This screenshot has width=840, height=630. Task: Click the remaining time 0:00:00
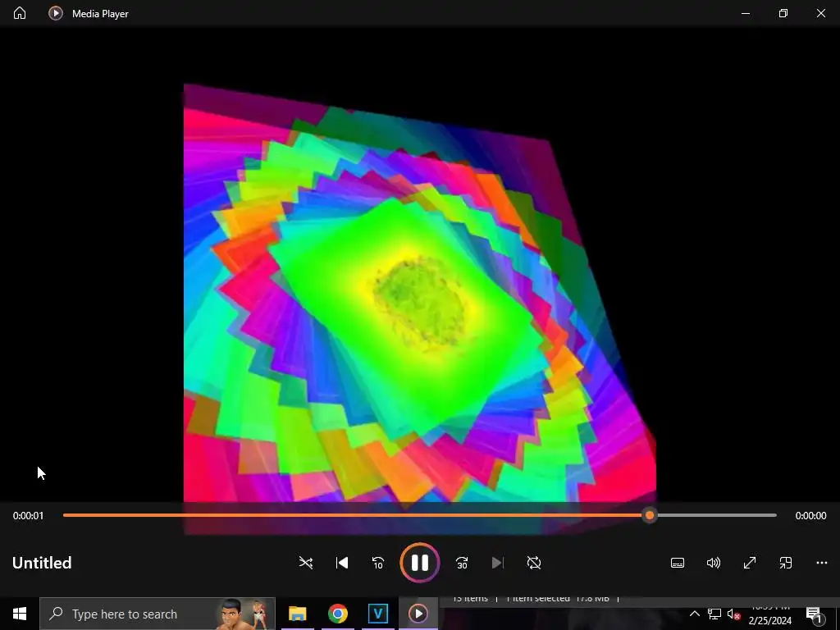810,515
